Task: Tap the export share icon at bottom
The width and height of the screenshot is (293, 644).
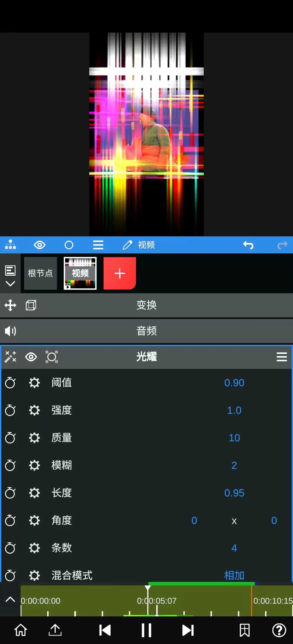Action: click(55, 630)
